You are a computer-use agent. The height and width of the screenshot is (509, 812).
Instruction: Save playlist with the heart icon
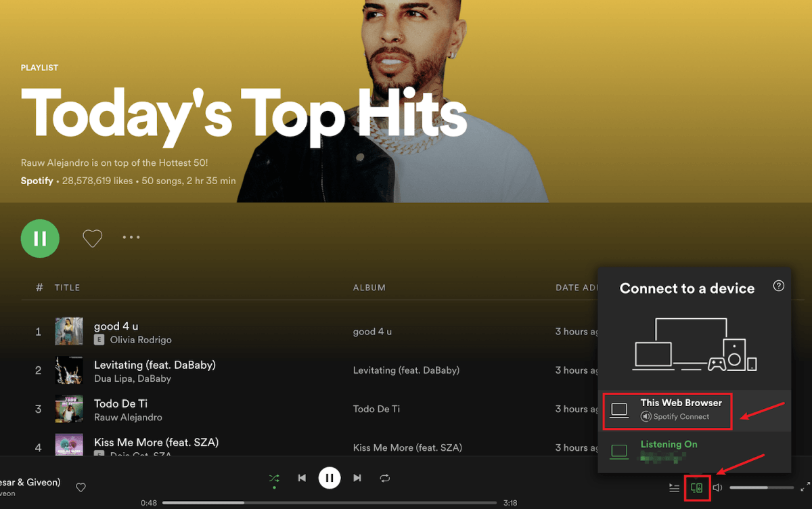click(92, 238)
